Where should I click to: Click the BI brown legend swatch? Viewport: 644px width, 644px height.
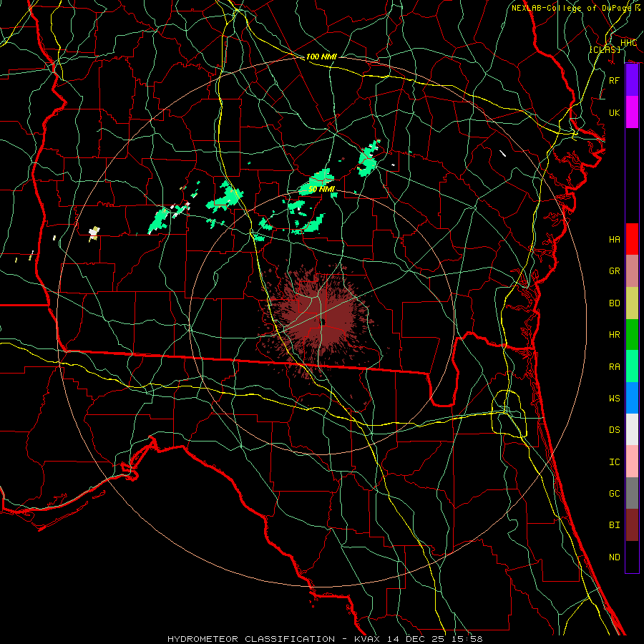[632, 525]
